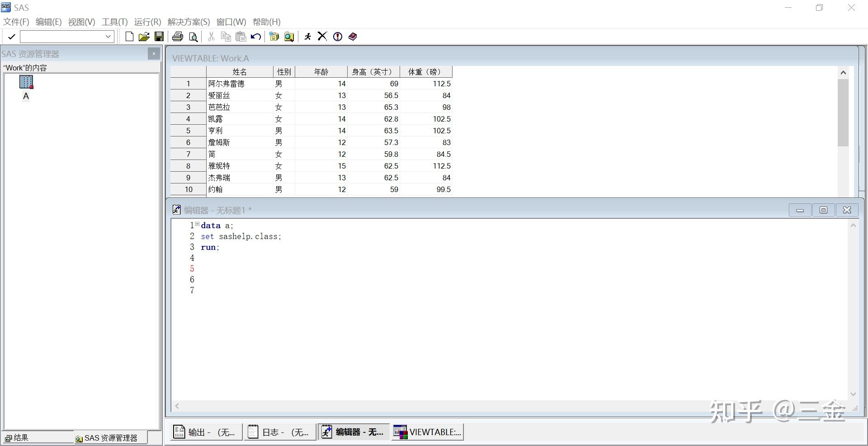This screenshot has height=446, width=868.
Task: Click the editor scroll-down arrow
Action: pyautogui.click(x=853, y=394)
